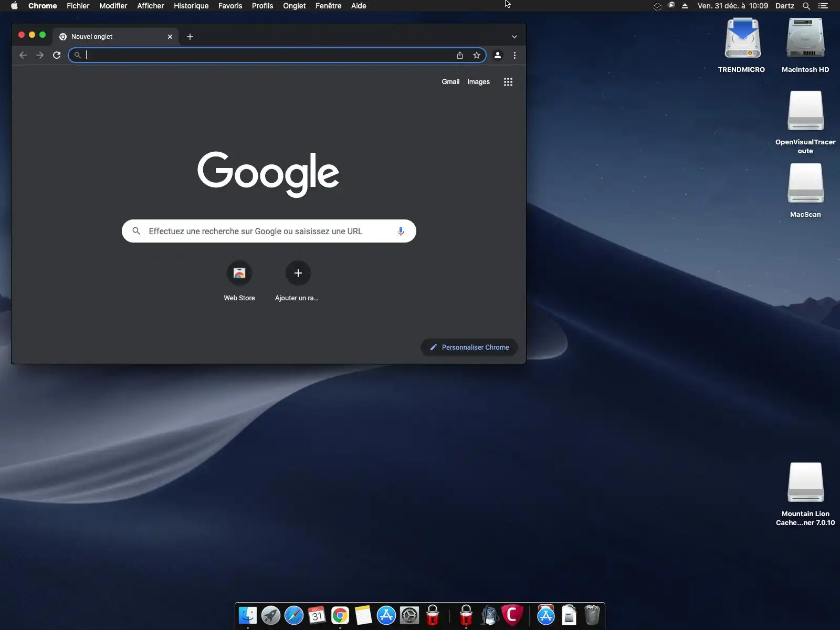Open the Historique menu
This screenshot has height=630, width=840.
[191, 6]
